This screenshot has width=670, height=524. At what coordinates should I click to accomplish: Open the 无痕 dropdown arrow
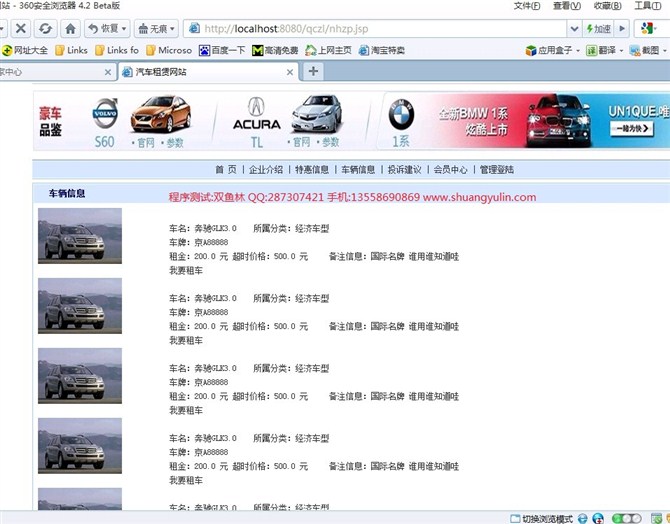click(173, 29)
